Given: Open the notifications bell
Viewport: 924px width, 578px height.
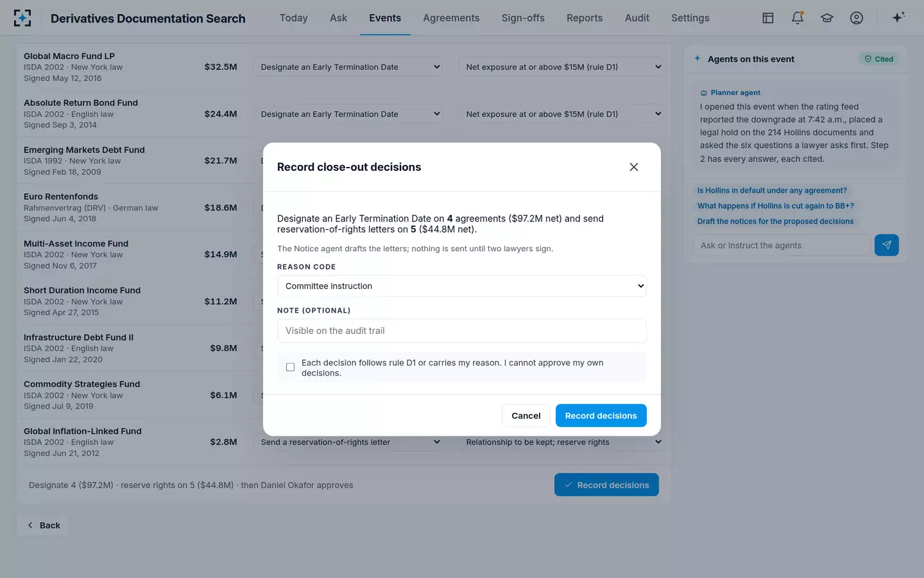Looking at the screenshot, I should (798, 18).
